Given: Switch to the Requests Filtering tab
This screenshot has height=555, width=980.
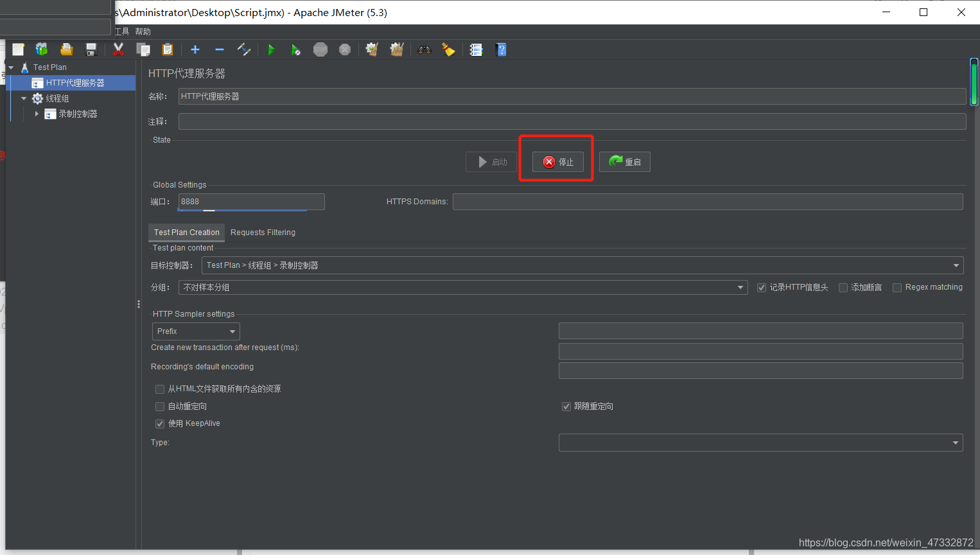Looking at the screenshot, I should 263,233.
